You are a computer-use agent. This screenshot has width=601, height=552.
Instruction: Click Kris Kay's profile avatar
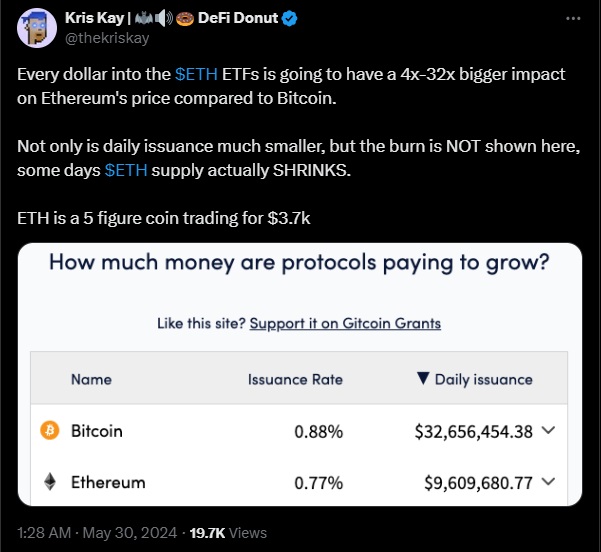click(x=40, y=27)
